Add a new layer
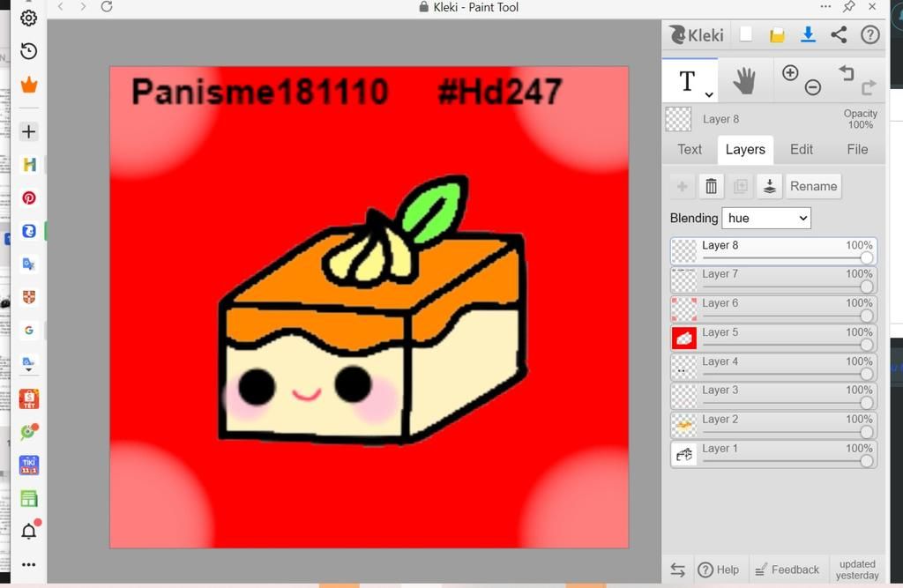The image size is (903, 588). click(x=683, y=187)
